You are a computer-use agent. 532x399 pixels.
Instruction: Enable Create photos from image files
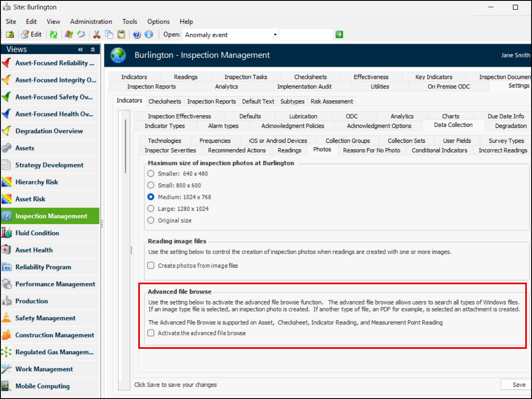tap(151, 266)
